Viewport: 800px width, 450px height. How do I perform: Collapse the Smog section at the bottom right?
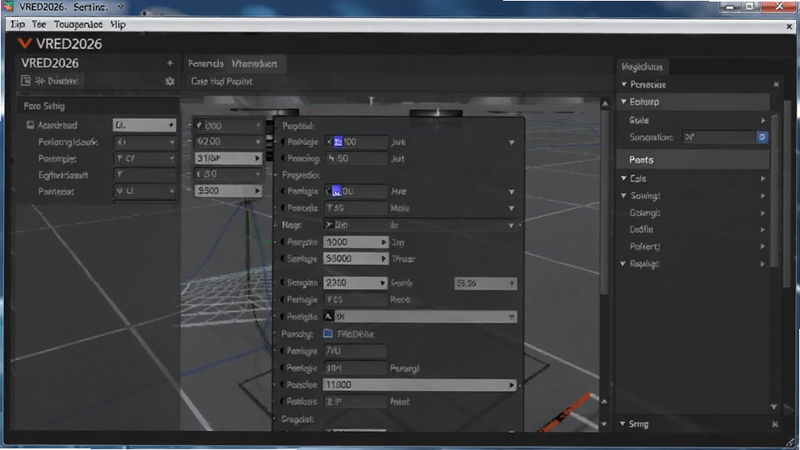pyautogui.click(x=622, y=423)
